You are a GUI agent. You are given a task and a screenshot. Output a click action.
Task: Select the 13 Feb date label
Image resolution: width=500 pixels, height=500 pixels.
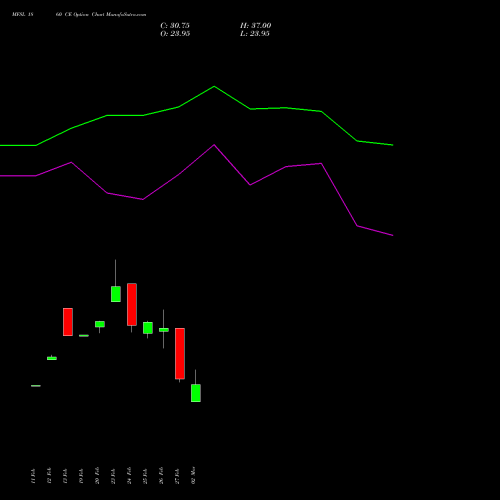tap(65, 476)
